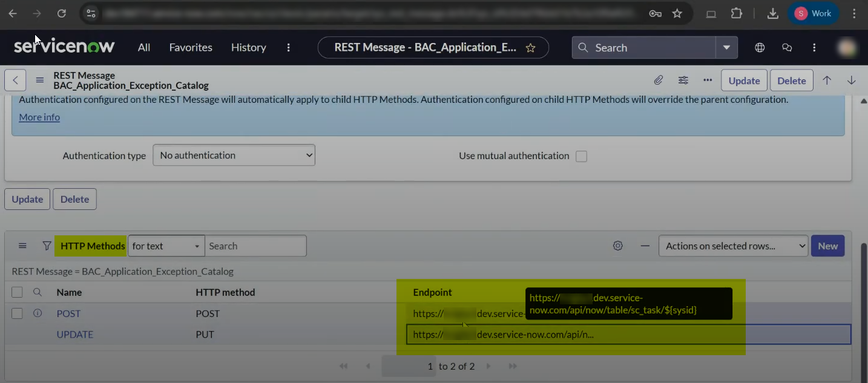Click the browser forward arrow
This screenshot has width=868, height=383.
coord(37,13)
